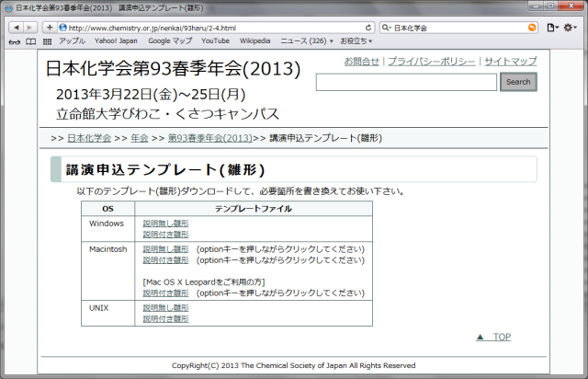
Task: Click the お問合せ link
Action: (361, 61)
